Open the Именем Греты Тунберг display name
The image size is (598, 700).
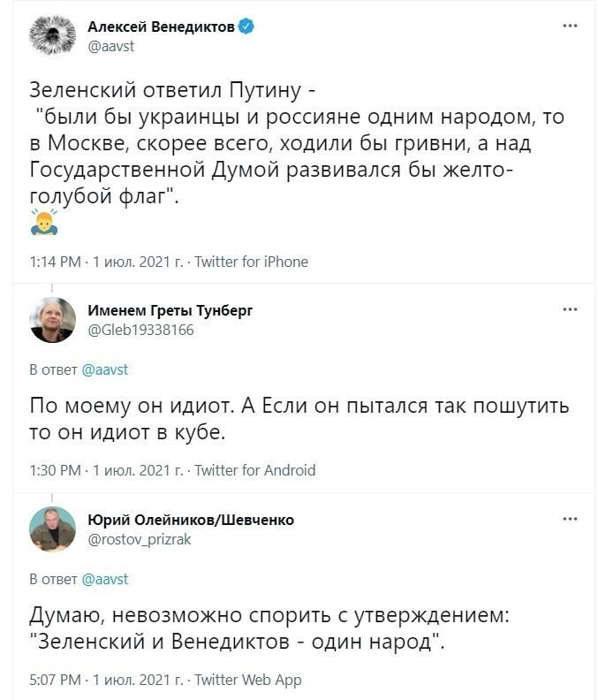pyautogui.click(x=170, y=310)
